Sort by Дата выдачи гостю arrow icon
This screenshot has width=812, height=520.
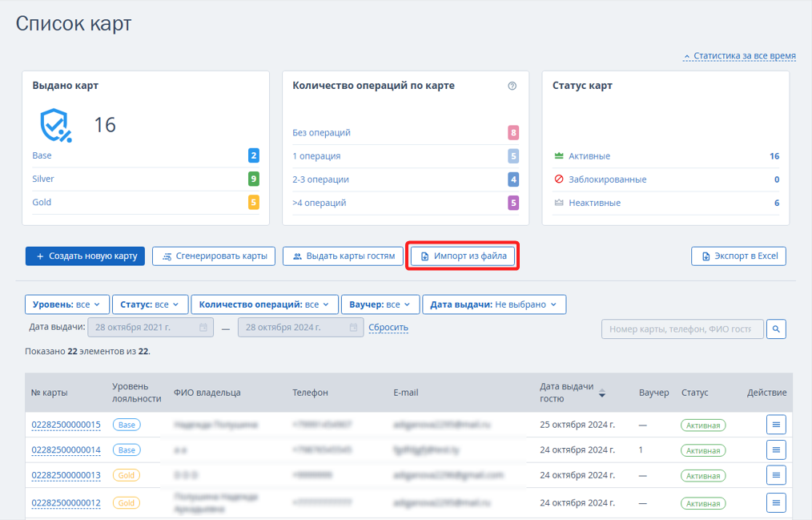(x=601, y=393)
